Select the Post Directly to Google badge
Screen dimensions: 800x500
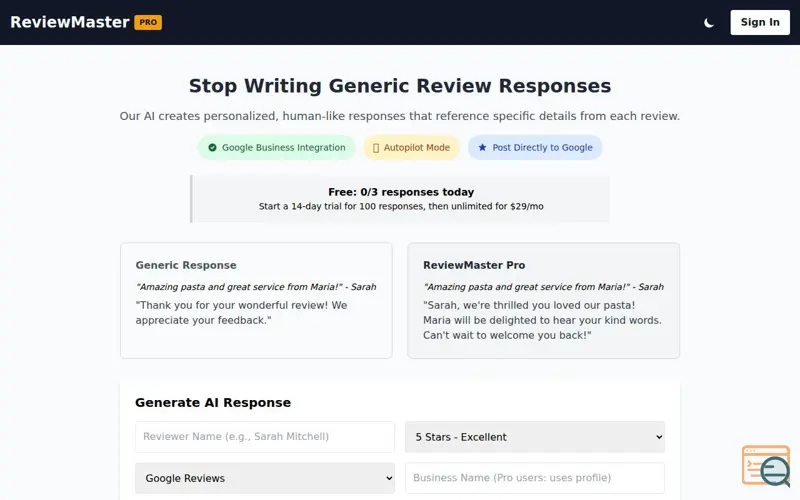point(535,147)
